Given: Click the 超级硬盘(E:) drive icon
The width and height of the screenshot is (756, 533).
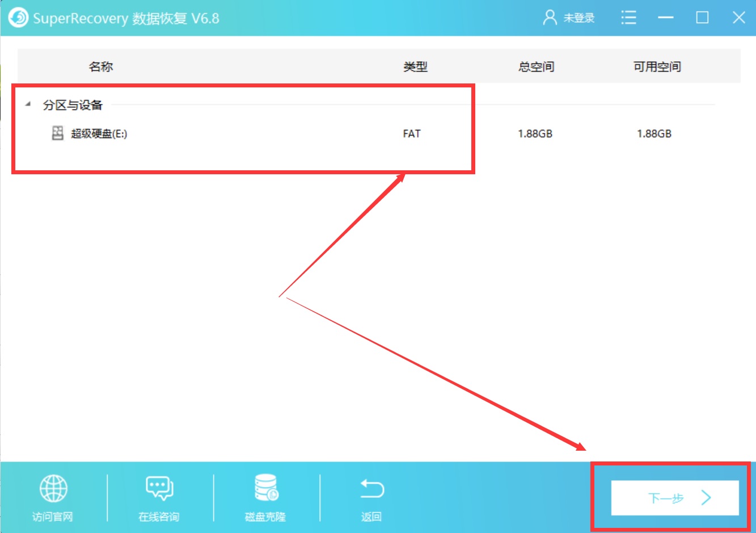Looking at the screenshot, I should coord(57,133).
